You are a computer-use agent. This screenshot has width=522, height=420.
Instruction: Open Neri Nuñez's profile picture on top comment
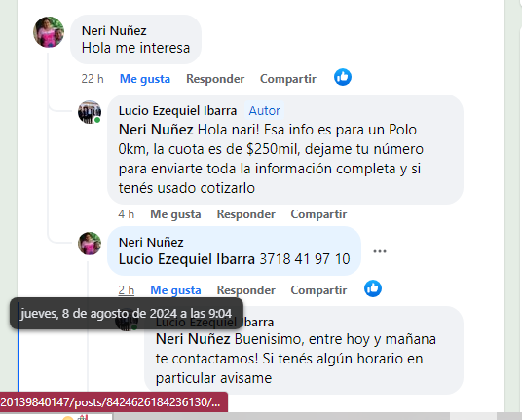(x=49, y=32)
